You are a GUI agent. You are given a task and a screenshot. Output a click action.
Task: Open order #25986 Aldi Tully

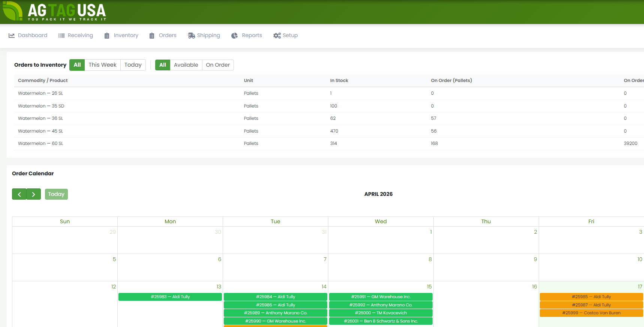(276, 305)
